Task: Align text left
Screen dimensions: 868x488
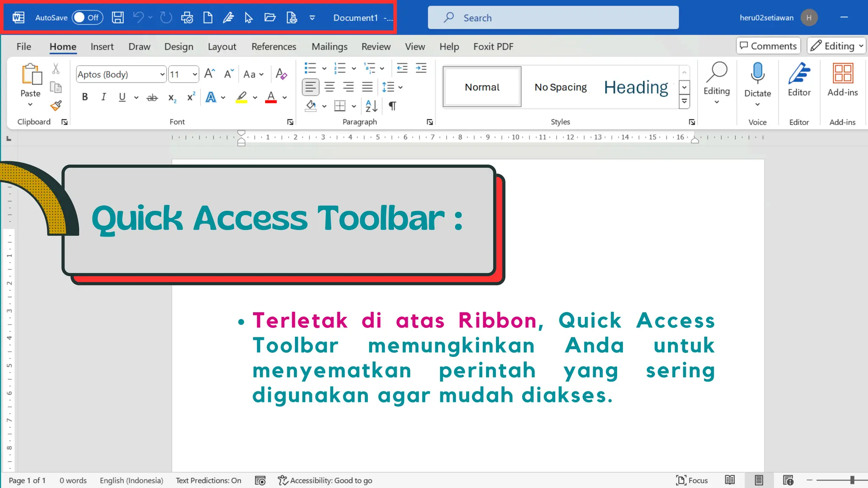Action: [x=310, y=87]
